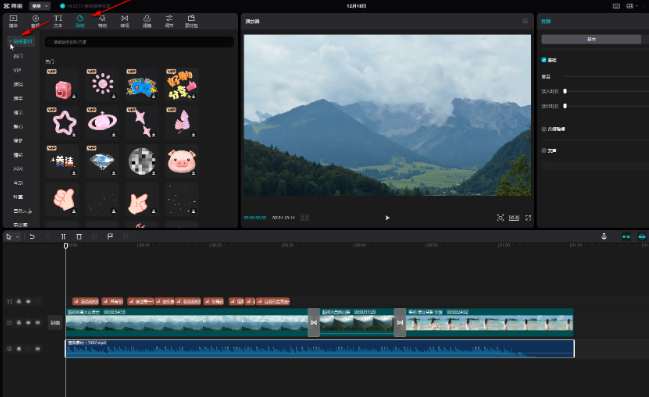Open the Adjustment tab with the sliders icon
The width and height of the screenshot is (649, 397).
pos(169,21)
